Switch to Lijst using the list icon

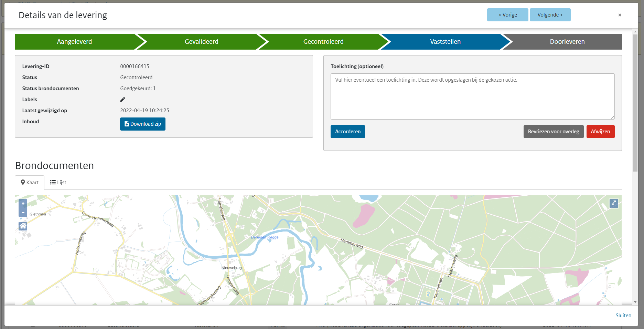53,182
